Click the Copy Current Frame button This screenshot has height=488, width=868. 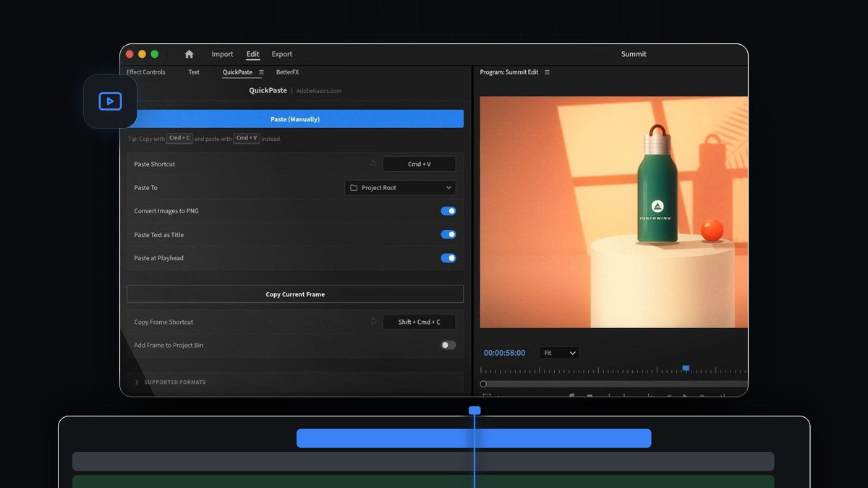pyautogui.click(x=295, y=294)
